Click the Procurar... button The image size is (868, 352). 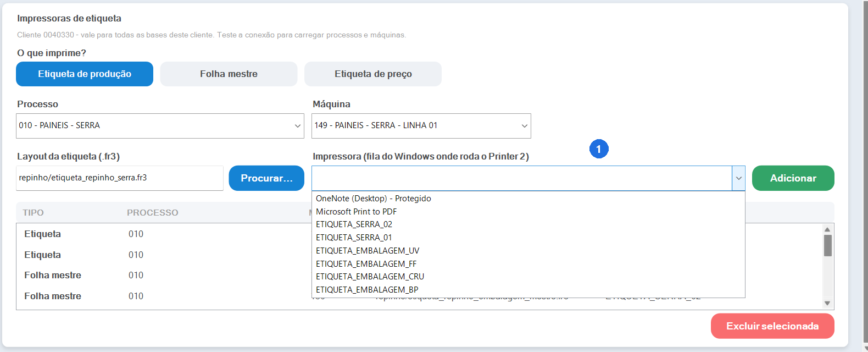[266, 178]
